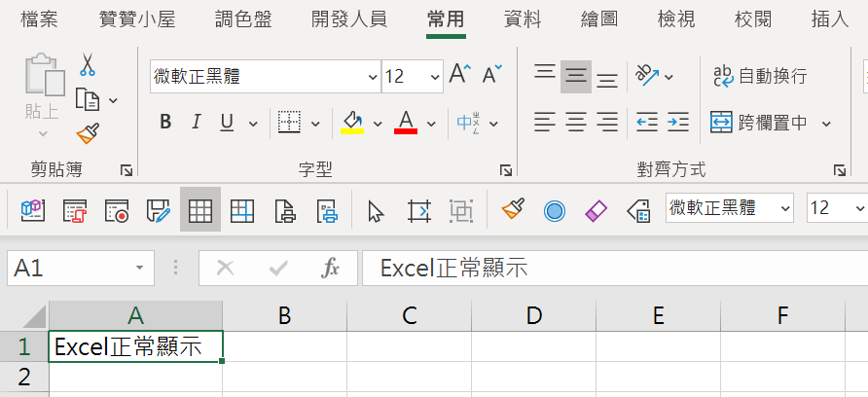Screen dimensions: 868x397
Task: Toggle bold formatting
Action: coord(165,123)
